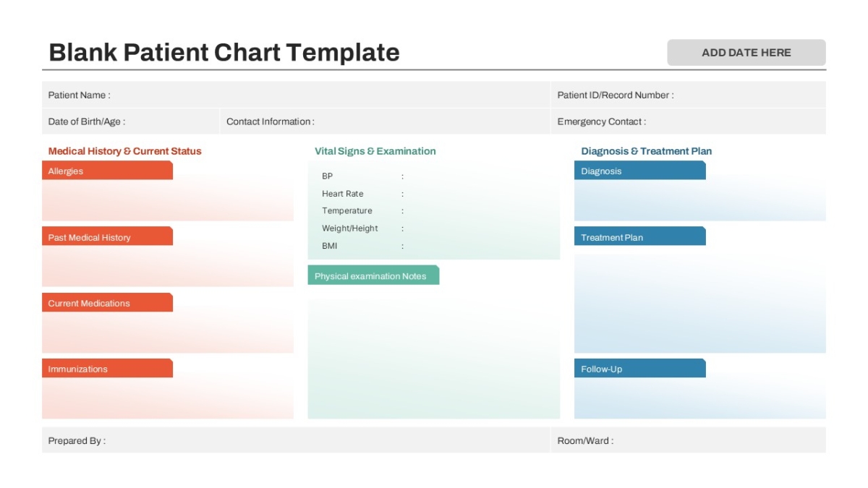The width and height of the screenshot is (868, 488).
Task: Click the Physical examination Notes tab
Action: [x=373, y=275]
